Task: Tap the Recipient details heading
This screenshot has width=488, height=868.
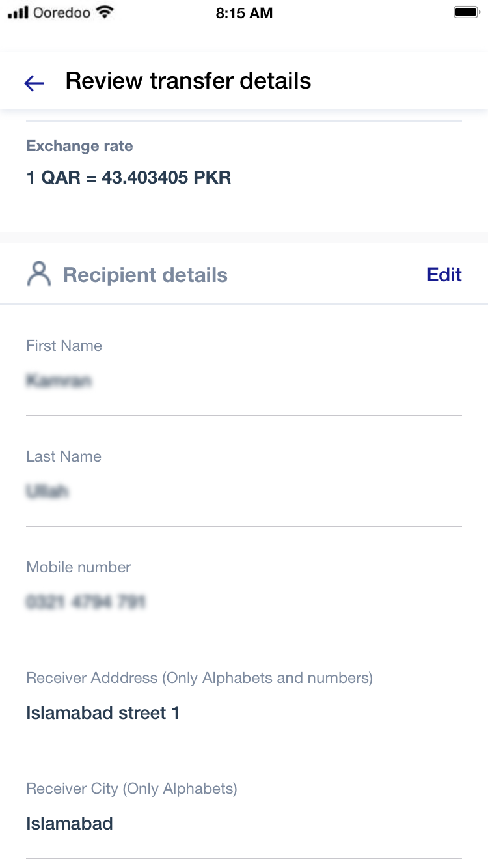Action: pos(145,275)
